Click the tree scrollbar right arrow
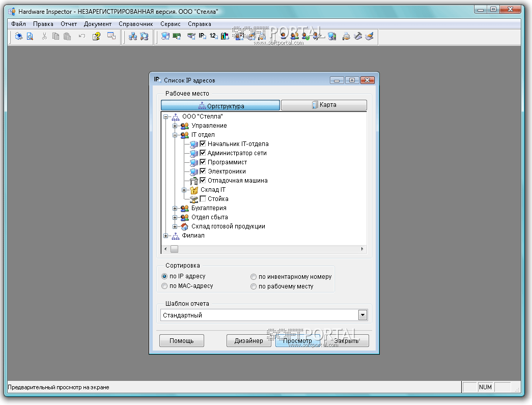 362,249
